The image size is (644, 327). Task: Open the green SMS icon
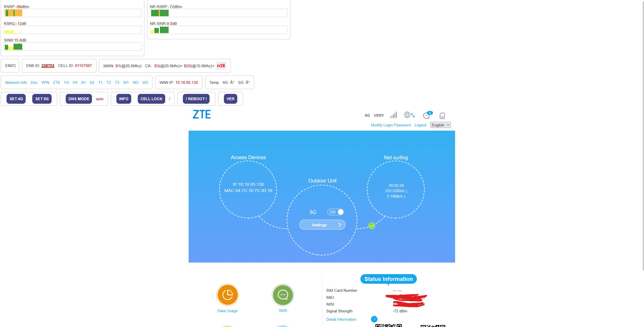pyautogui.click(x=283, y=295)
